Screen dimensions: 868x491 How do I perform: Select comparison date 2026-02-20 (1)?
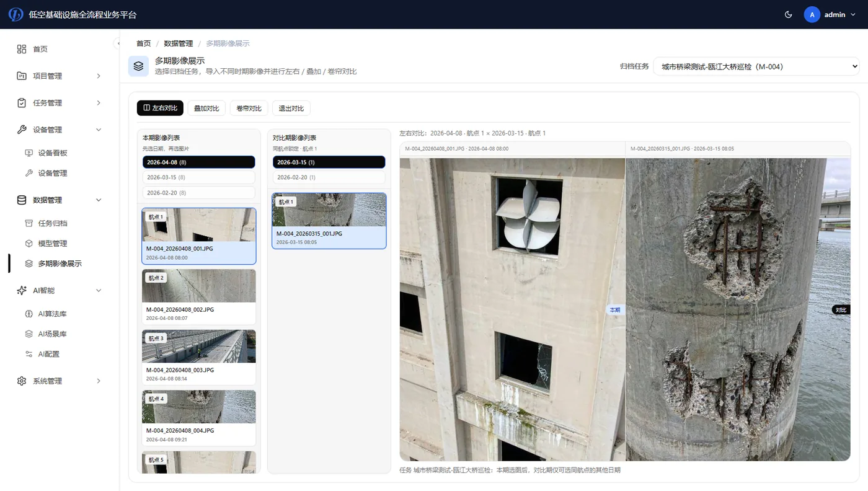click(329, 177)
